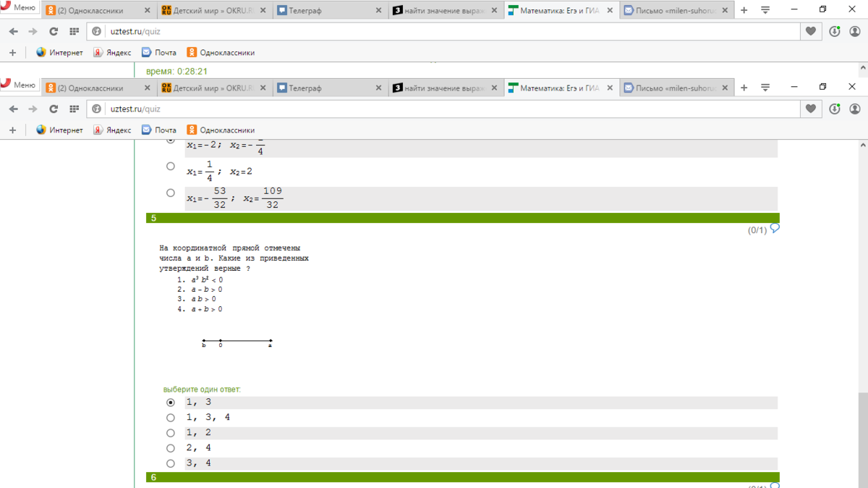Viewport: 868px width, 488px height.
Task: Go back using upper toolbar back arrow
Action: [x=13, y=32]
